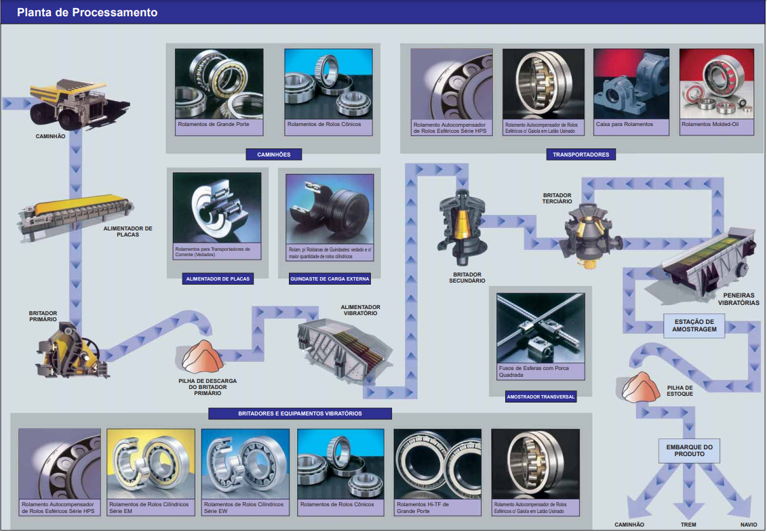Click the GUINDASTE DE CARGA EXTERNA label
This screenshot has width=767, height=532.
[330, 279]
